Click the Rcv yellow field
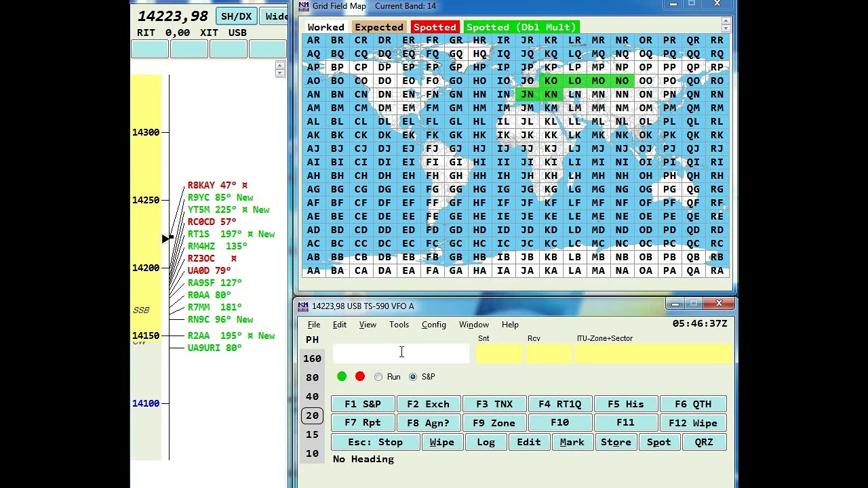868x488 pixels. coord(549,353)
